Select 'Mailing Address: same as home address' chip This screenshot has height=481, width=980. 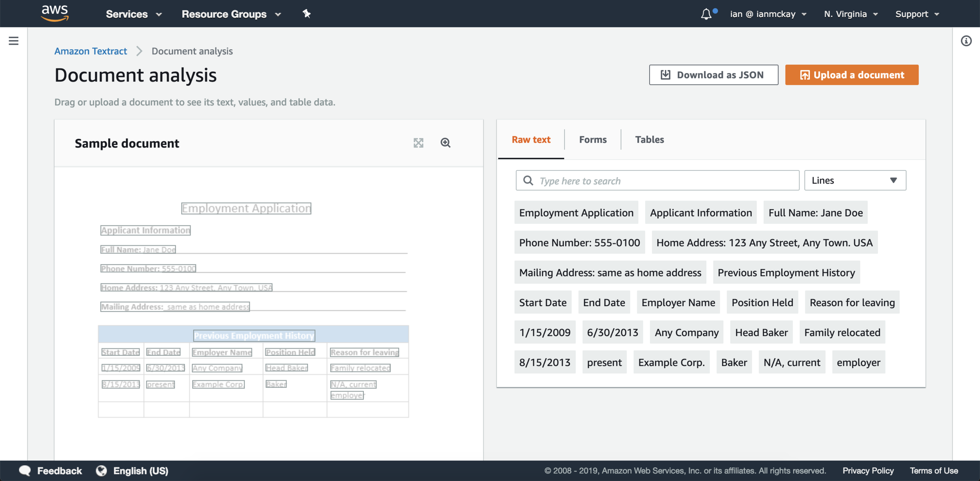(x=610, y=272)
